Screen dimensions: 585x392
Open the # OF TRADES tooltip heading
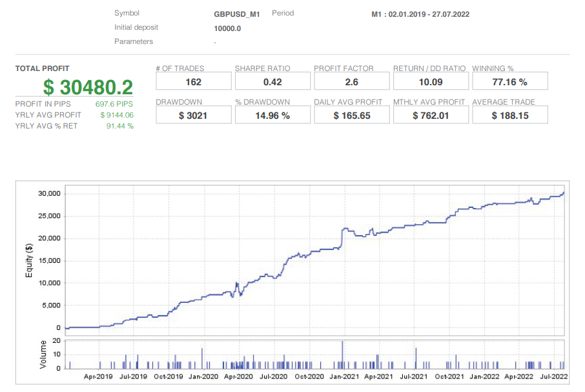tap(180, 68)
